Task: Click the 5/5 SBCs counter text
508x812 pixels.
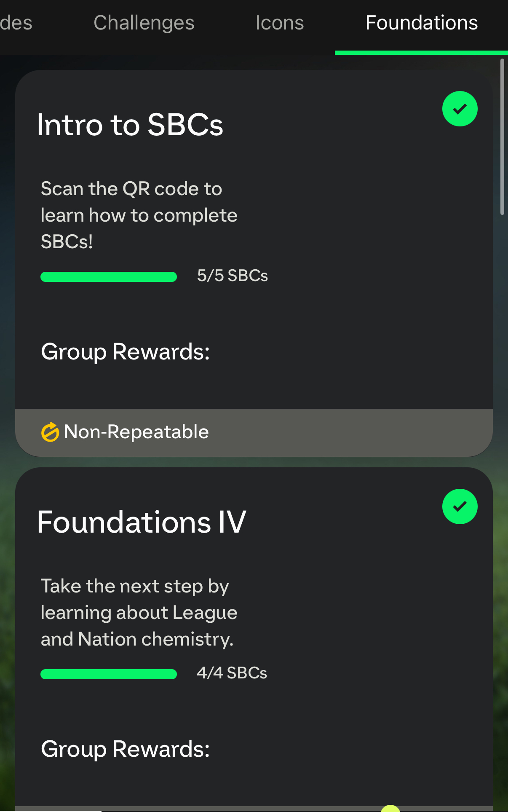Action: click(x=233, y=276)
